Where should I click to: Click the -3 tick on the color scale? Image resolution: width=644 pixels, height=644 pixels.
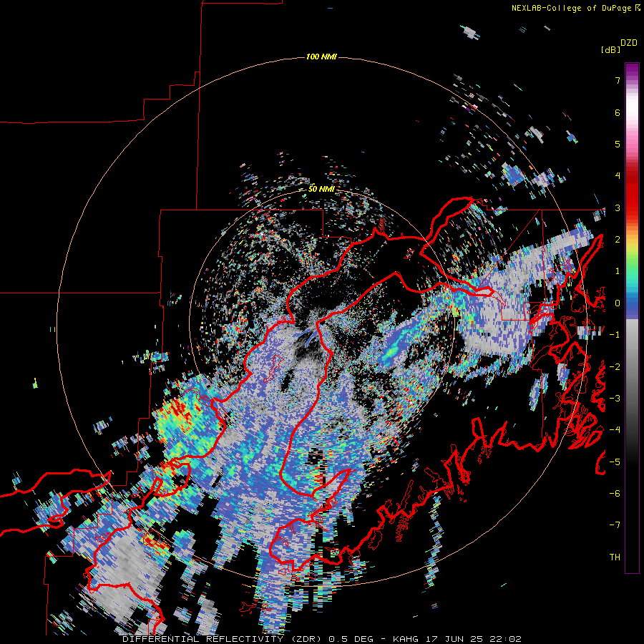click(615, 399)
